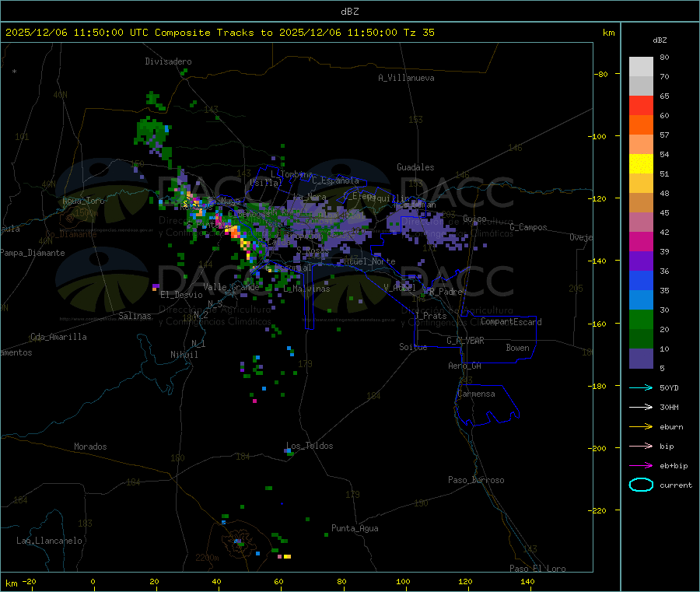Click the 'Los_Toldos' map label
This screenshot has width=700, height=592.
[310, 446]
